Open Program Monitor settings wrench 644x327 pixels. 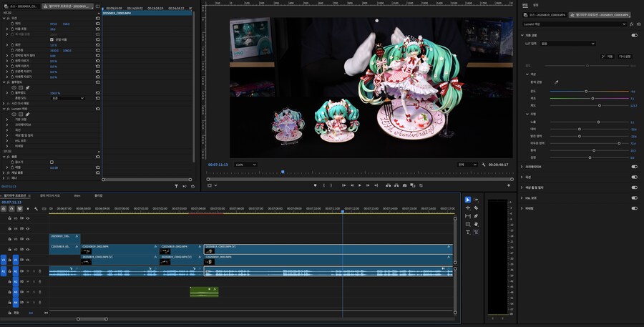484,165
